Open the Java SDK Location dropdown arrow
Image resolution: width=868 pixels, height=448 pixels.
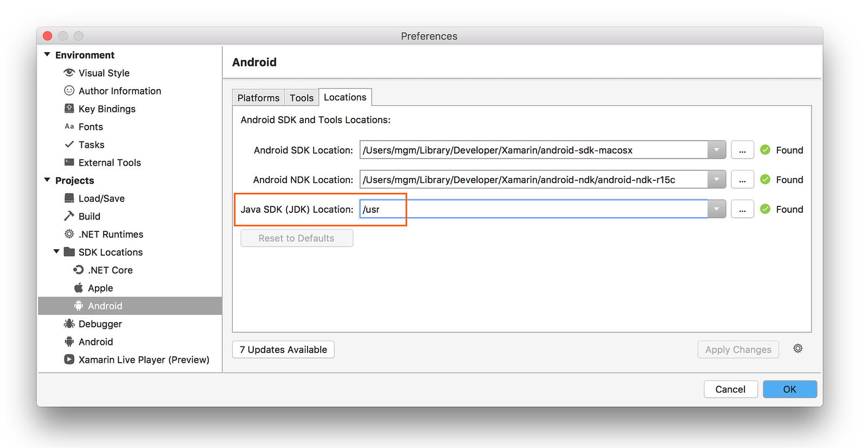click(717, 209)
